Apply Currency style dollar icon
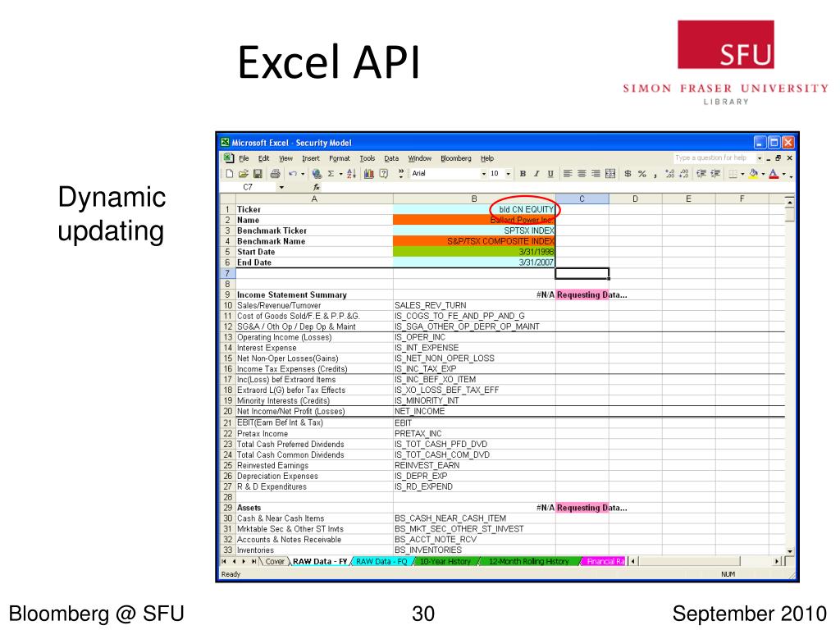This screenshot has height=630, width=840. (x=628, y=174)
